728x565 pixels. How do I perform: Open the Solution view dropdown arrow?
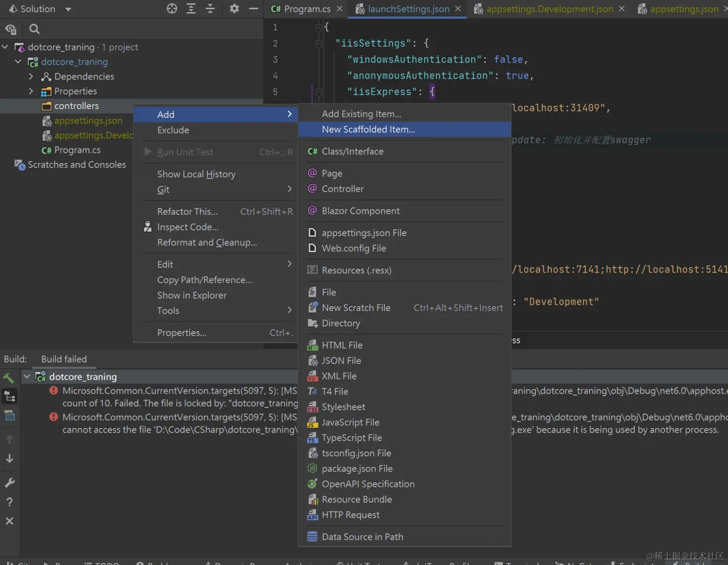click(68, 9)
